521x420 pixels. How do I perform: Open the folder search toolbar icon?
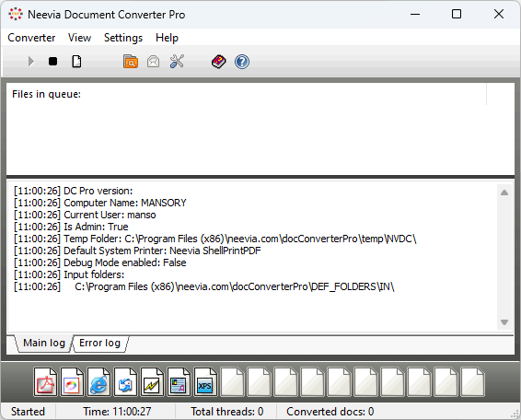click(x=131, y=62)
